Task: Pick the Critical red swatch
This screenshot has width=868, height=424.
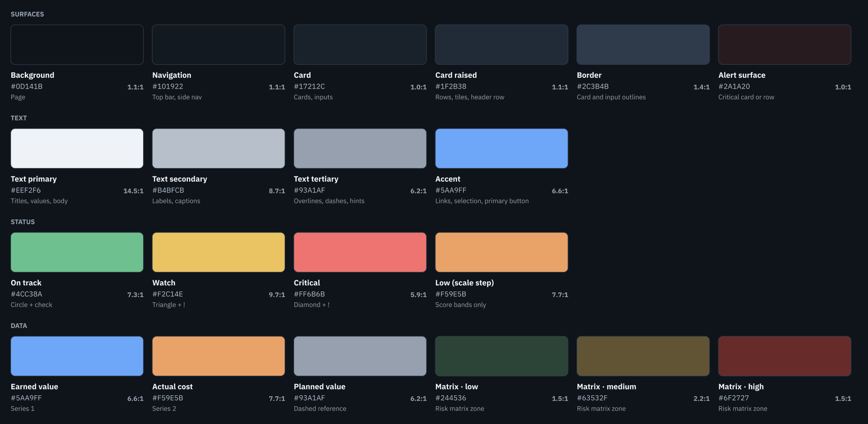Action: point(360,252)
